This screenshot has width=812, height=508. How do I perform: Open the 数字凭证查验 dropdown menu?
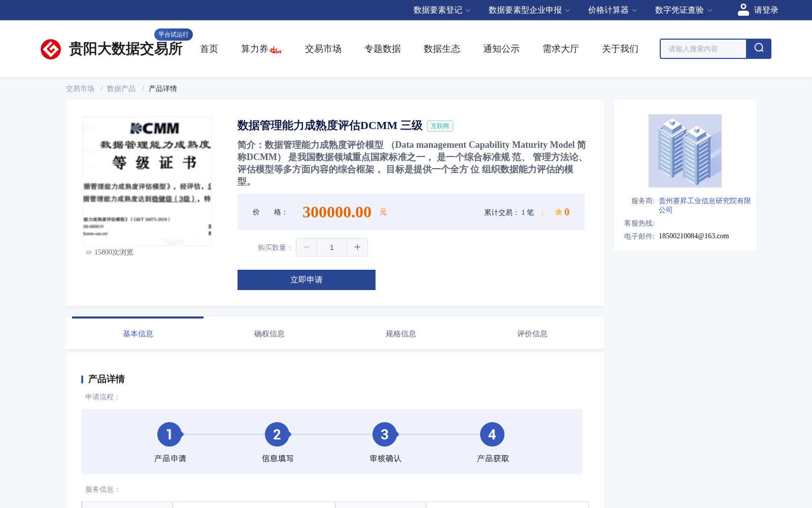point(684,10)
